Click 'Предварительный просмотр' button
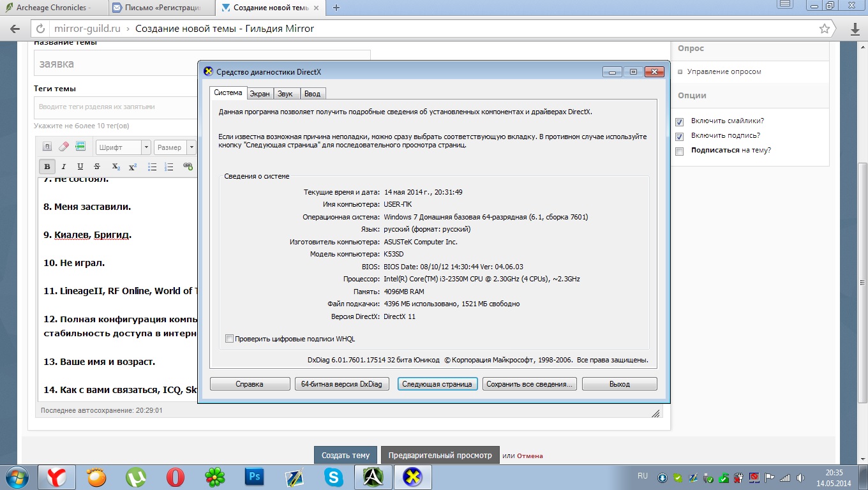The image size is (868, 490). point(440,456)
